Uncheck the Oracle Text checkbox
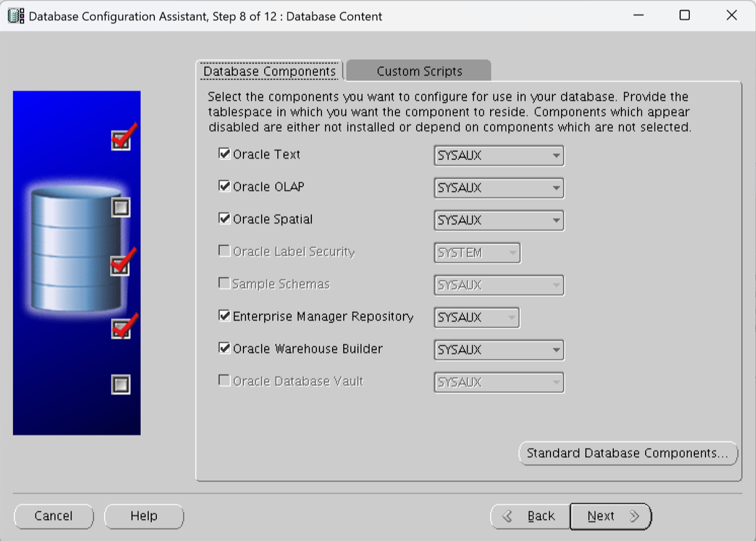The image size is (756, 541). (x=224, y=154)
